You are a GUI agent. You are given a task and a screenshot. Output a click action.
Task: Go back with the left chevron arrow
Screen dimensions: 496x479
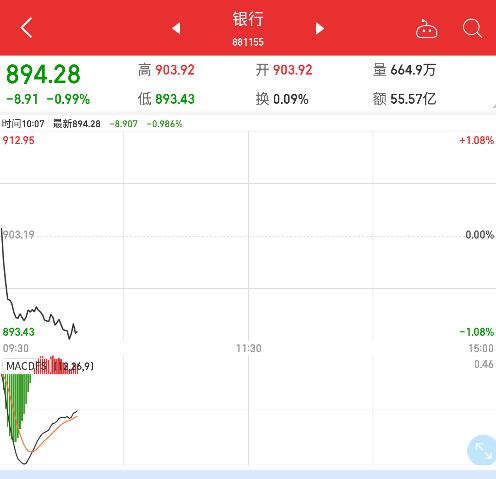pos(26,28)
